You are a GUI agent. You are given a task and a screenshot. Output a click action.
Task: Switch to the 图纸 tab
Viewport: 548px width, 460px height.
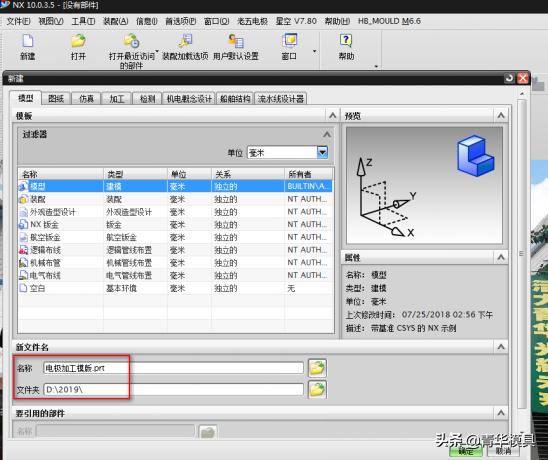pos(56,99)
